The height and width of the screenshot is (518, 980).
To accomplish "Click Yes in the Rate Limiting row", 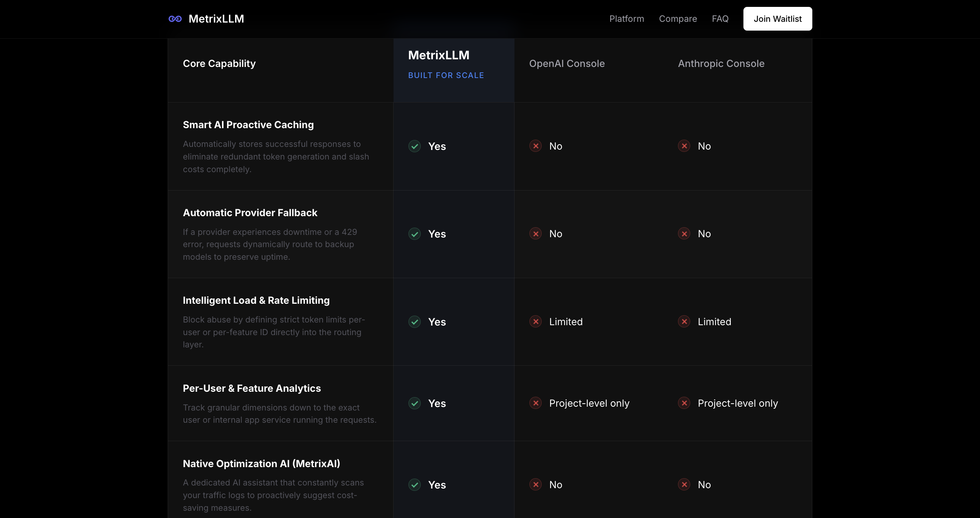I will 437,322.
